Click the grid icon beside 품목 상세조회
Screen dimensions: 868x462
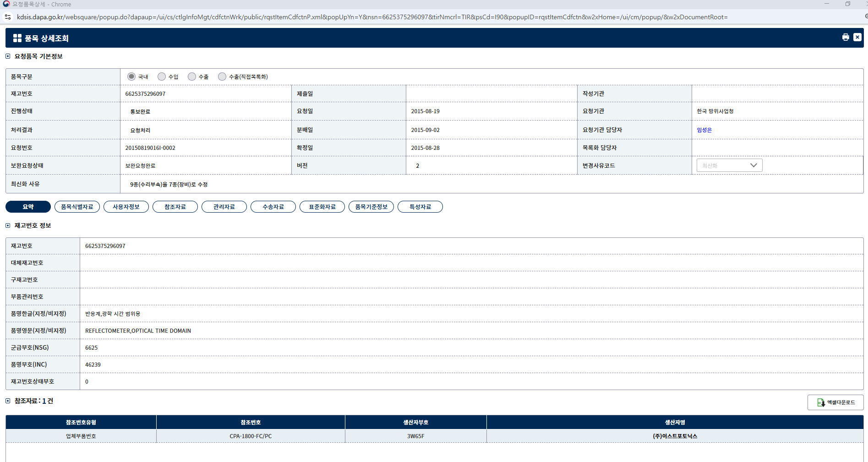pos(17,38)
